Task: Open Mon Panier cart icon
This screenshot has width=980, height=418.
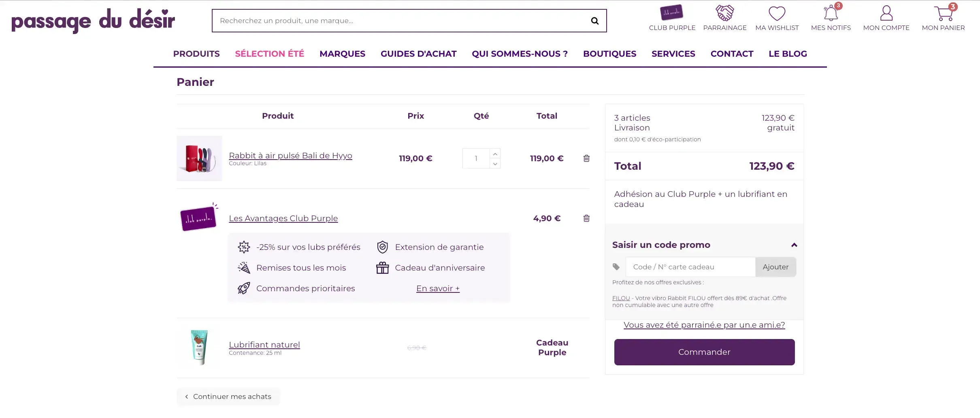Action: 944,13
